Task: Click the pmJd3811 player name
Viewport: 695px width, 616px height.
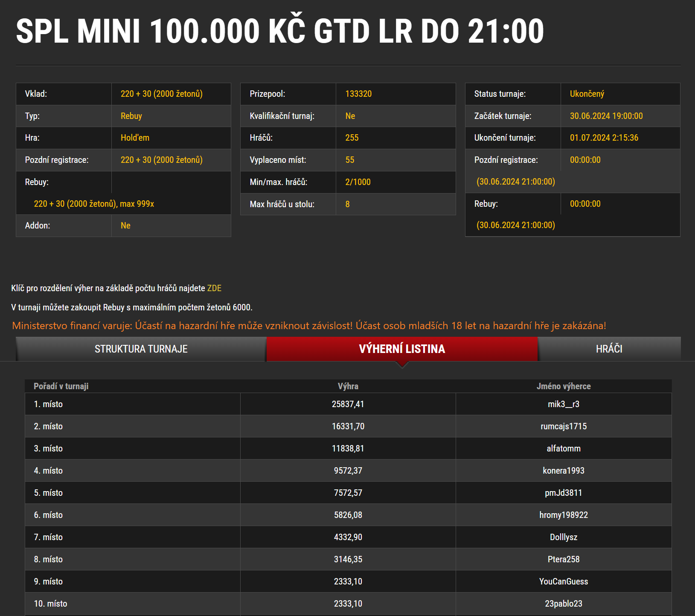Action: [x=563, y=493]
